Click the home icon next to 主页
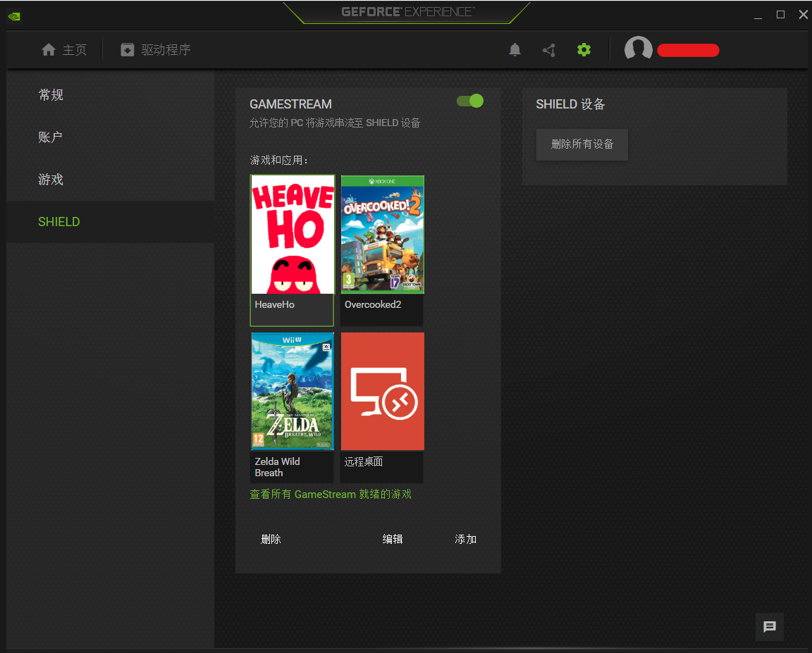Viewport: 812px width, 653px height. click(49, 50)
